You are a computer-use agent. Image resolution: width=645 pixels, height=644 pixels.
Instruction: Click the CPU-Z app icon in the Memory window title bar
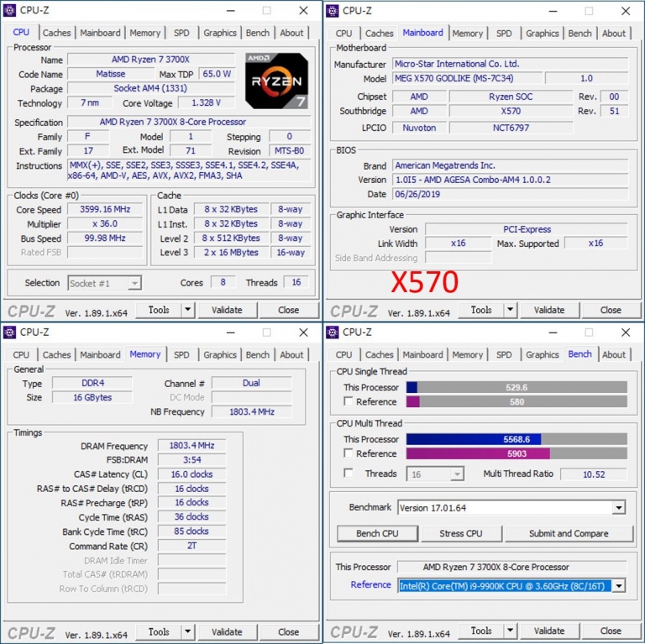(x=9, y=332)
